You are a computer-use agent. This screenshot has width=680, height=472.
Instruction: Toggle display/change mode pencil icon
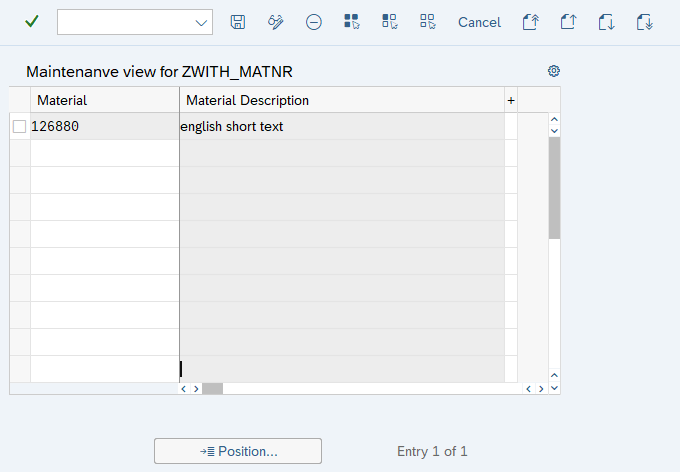[x=276, y=22]
